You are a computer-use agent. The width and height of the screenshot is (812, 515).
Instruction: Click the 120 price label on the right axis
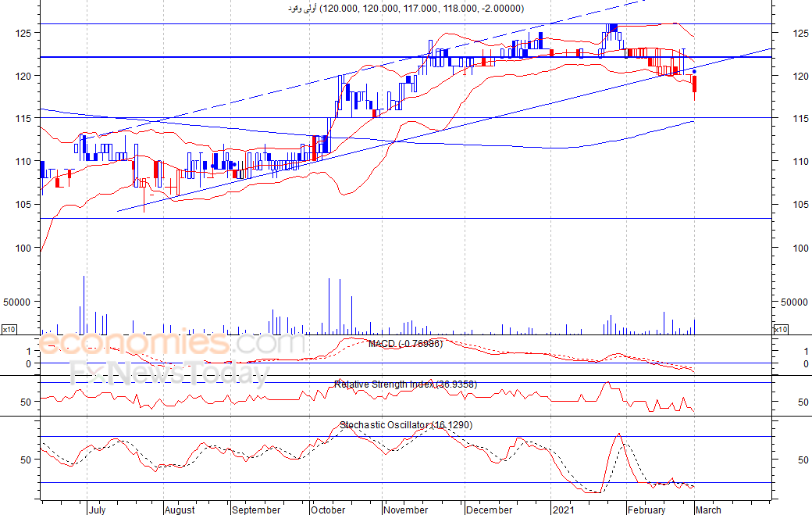[x=800, y=76]
